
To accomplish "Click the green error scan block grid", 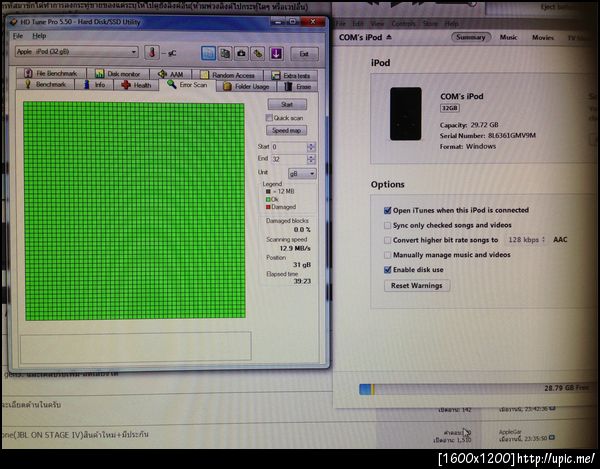I will pyautogui.click(x=134, y=210).
